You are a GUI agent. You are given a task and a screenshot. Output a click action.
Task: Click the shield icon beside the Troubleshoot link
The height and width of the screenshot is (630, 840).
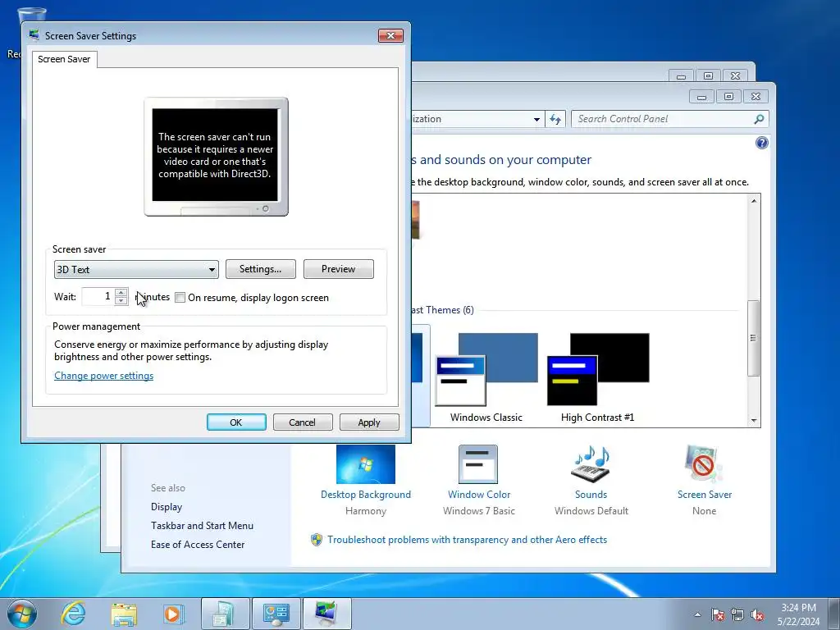coord(317,540)
